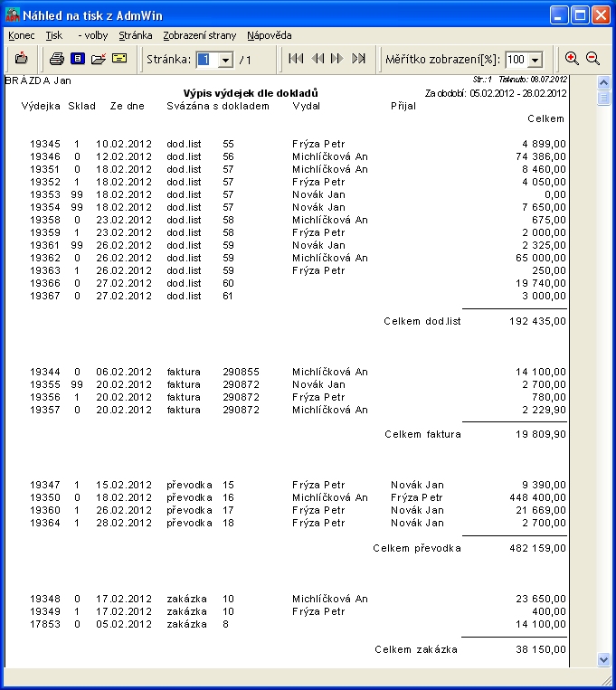616x690 pixels.
Task: Click the 'Výdejka' column header
Action: 41,106
